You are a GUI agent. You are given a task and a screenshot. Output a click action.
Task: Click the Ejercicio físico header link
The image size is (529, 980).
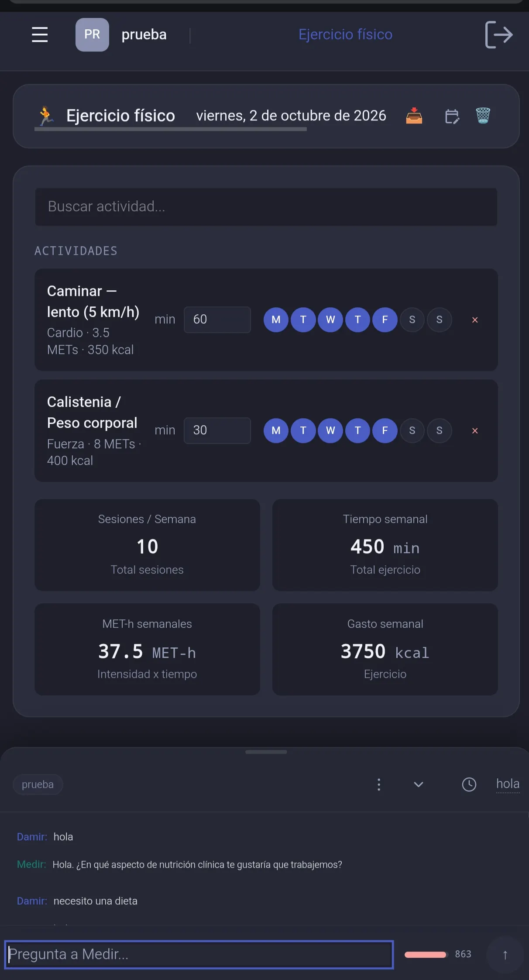[345, 34]
